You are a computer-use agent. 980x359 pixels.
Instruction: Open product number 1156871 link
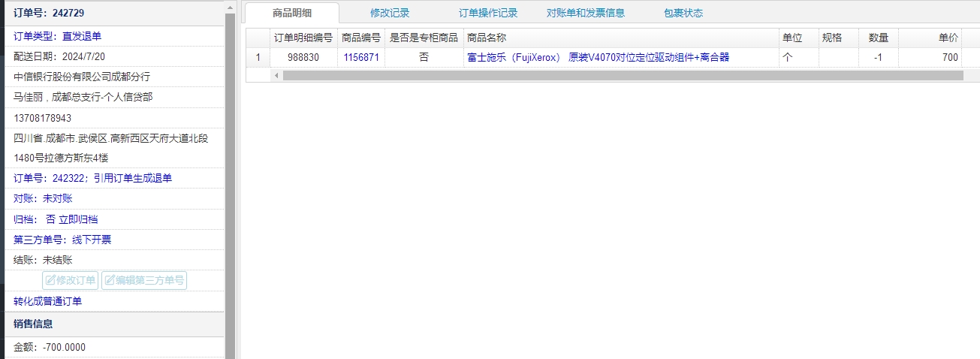click(361, 57)
